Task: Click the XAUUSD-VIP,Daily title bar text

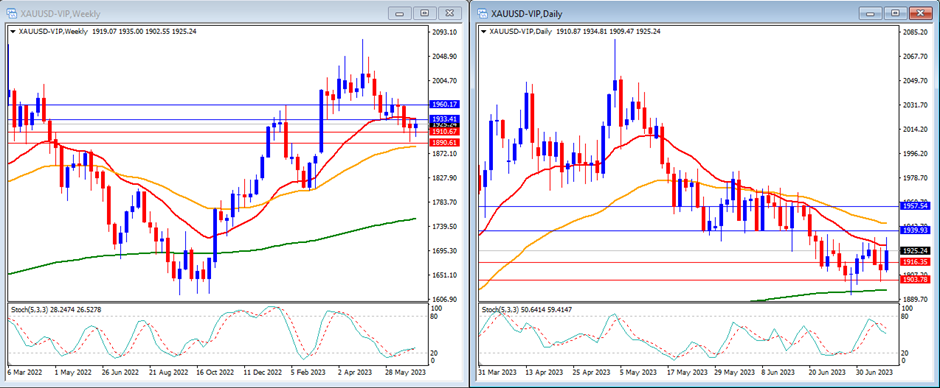Action: 528,13
